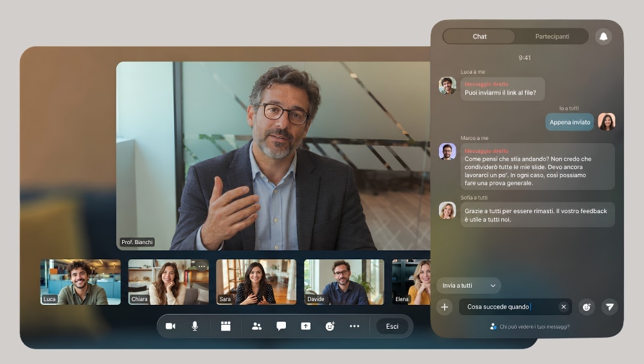Open three-dots menu on Chiara's tile
The image size is (644, 364).
(x=202, y=266)
